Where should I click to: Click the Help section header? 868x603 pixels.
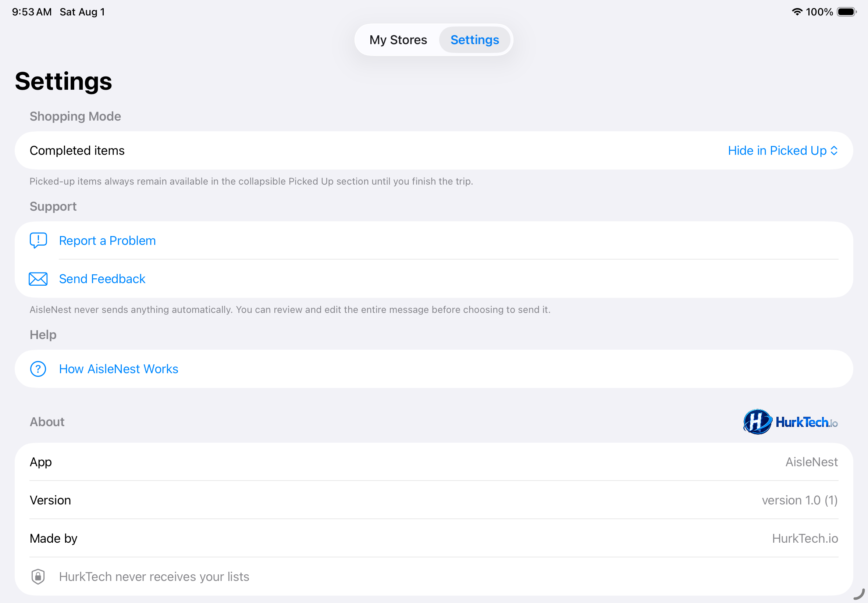[43, 335]
